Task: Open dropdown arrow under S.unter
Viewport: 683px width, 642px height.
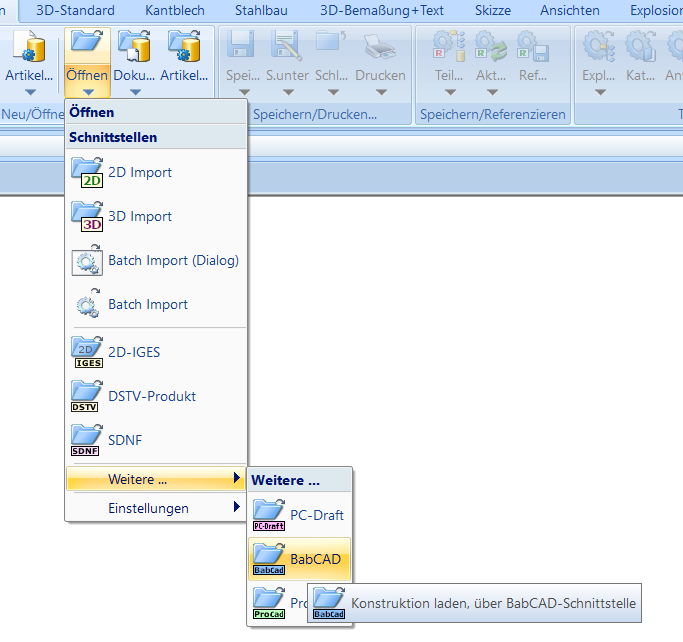Action: [x=288, y=92]
